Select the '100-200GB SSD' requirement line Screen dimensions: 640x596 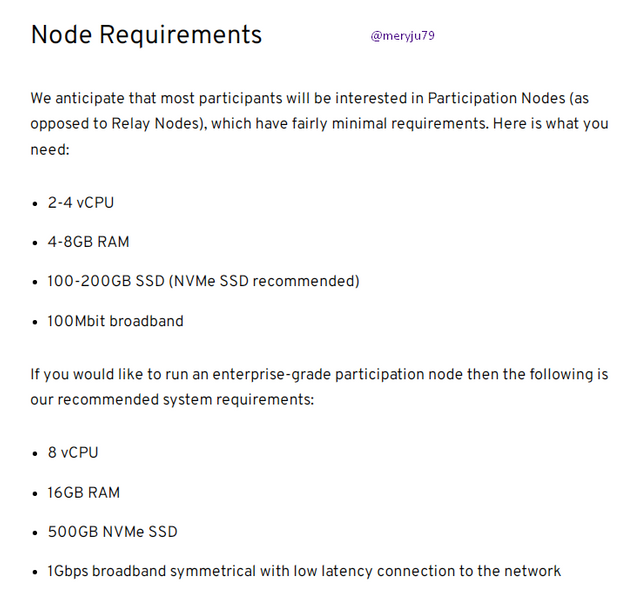pos(203,281)
